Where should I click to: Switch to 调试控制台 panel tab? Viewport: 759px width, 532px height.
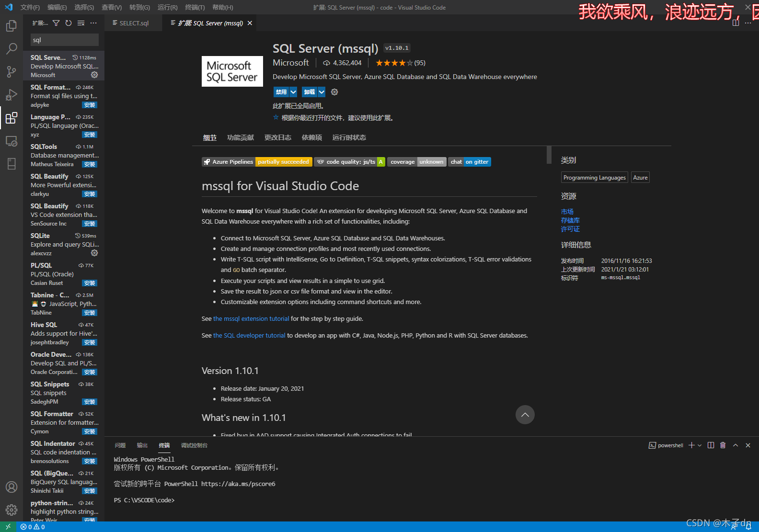(x=194, y=445)
